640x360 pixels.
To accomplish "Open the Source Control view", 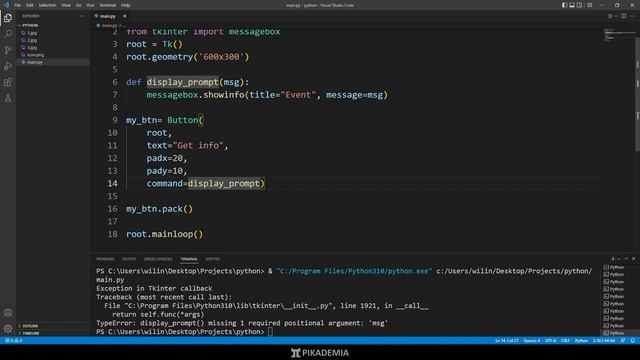I will (x=8, y=50).
